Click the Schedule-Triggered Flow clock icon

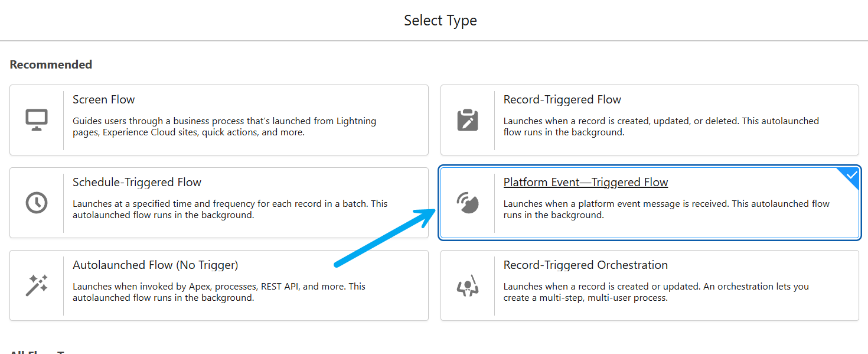(37, 203)
